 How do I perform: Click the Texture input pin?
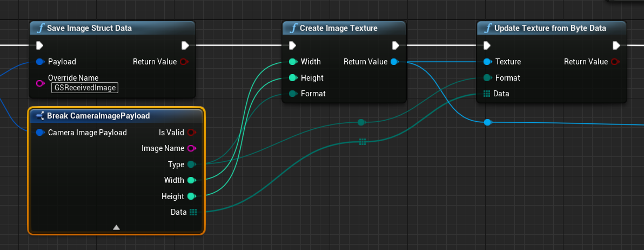click(487, 62)
